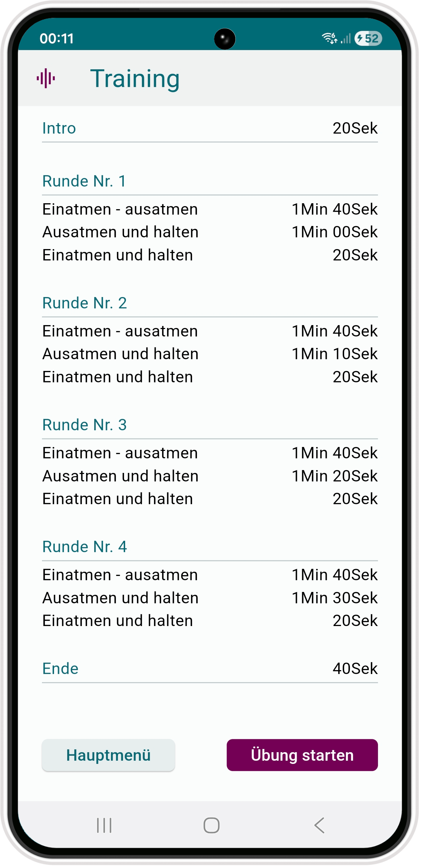Viewport: 421px width, 868px height.
Task: Tap the cellular signal strength icon
Action: [x=346, y=38]
